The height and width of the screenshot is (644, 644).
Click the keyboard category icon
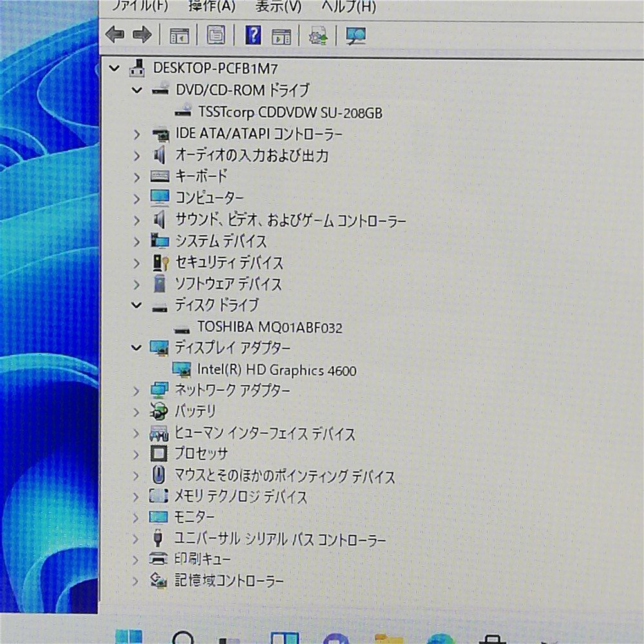point(160,177)
